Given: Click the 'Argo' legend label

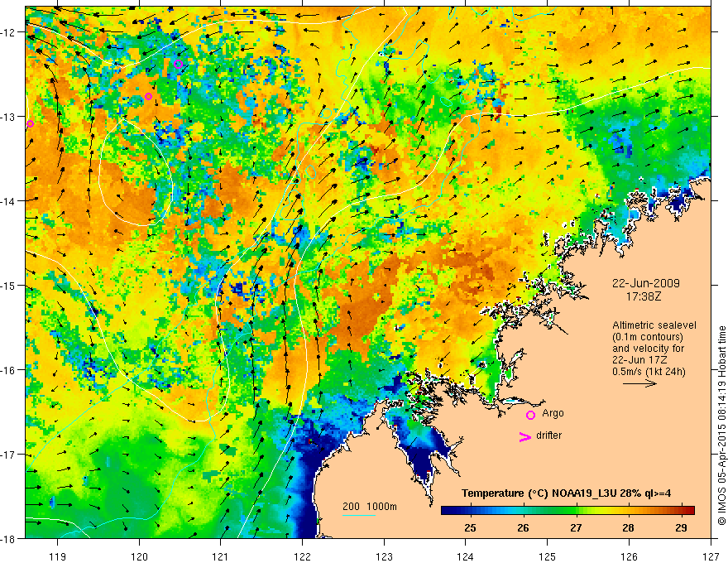Looking at the screenshot, I should pyautogui.click(x=553, y=413).
